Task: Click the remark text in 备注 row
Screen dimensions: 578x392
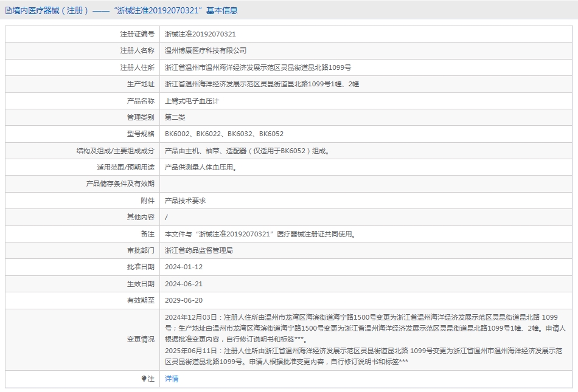Action: (260, 233)
